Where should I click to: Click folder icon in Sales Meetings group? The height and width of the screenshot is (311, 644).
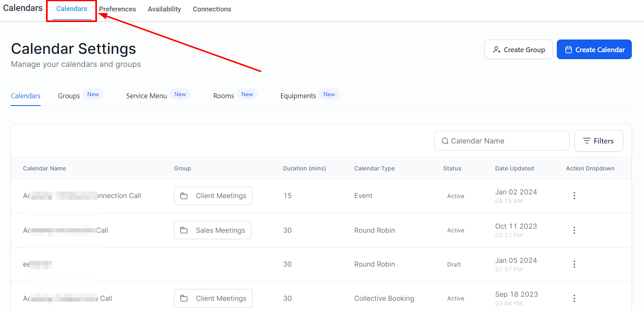[x=184, y=230]
